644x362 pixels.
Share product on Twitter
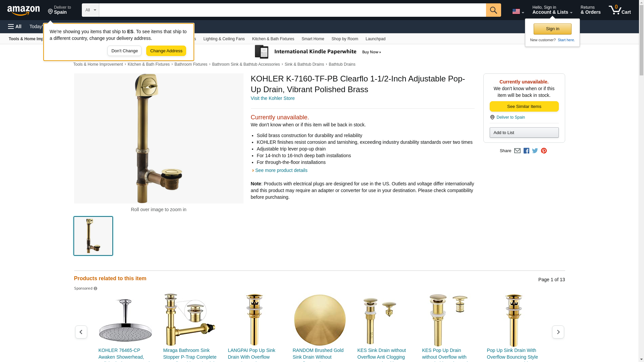point(535,151)
